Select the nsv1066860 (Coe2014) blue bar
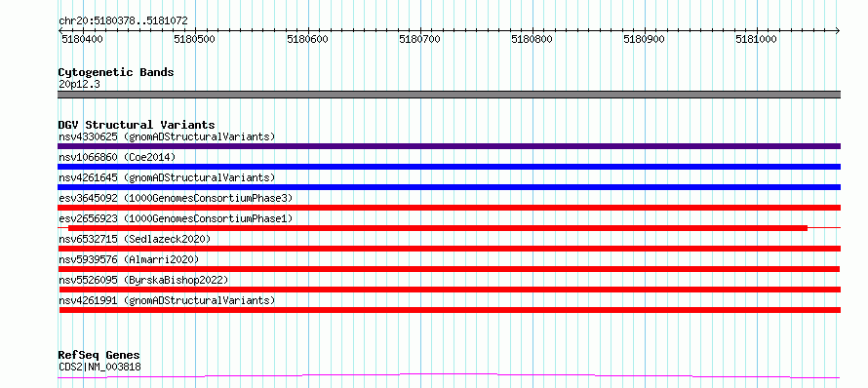Image resolution: width=868 pixels, height=388 pixels. (x=449, y=167)
